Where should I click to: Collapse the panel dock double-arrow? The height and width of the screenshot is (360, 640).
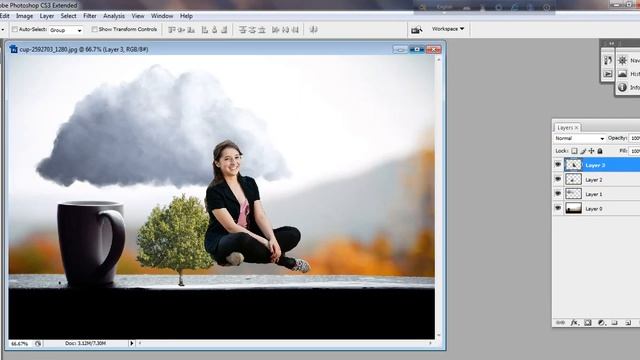(611, 43)
